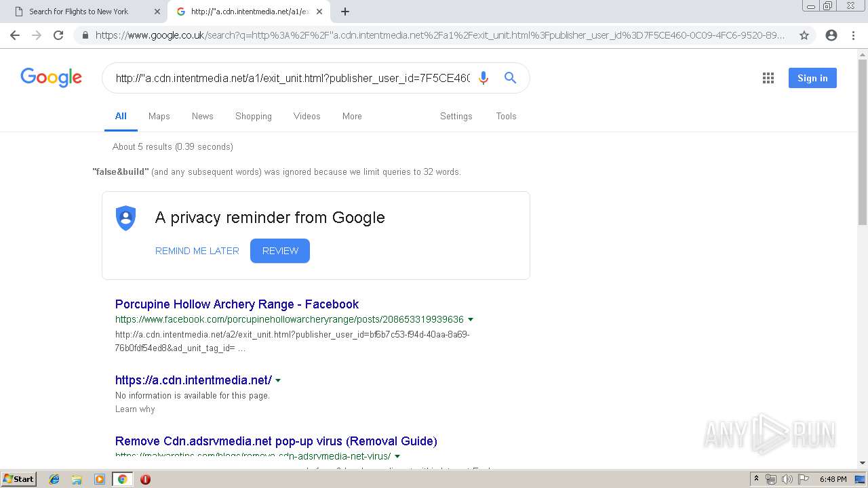Switch to Maps results

click(159, 116)
